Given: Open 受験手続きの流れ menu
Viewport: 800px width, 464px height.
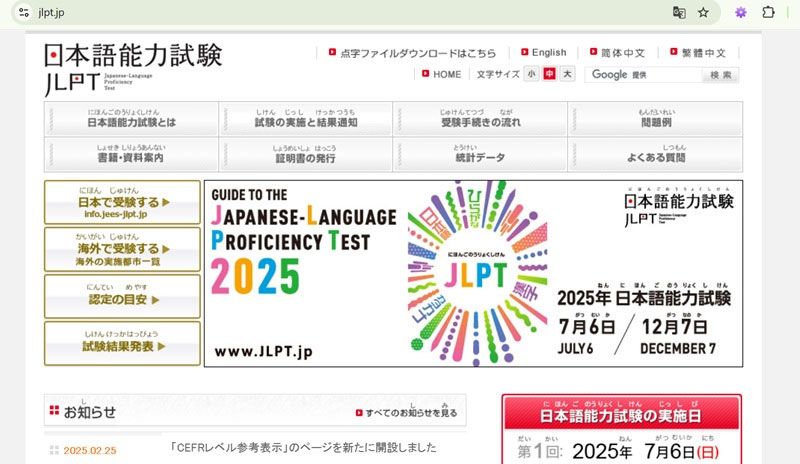Looking at the screenshot, I should tap(480, 118).
